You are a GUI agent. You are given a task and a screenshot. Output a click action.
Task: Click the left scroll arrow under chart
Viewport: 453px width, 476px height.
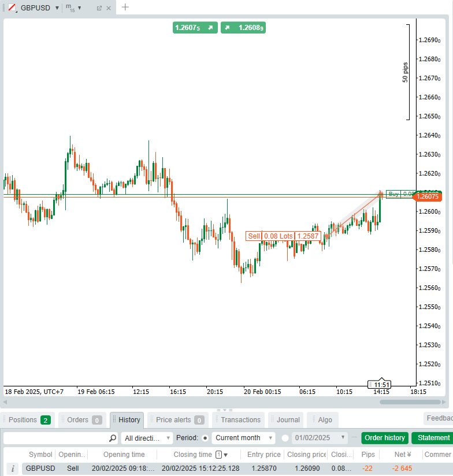(x=5, y=402)
